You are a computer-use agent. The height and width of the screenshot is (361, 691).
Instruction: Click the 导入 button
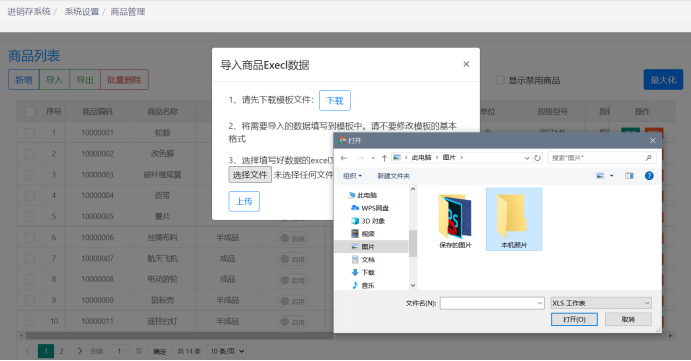tap(54, 80)
